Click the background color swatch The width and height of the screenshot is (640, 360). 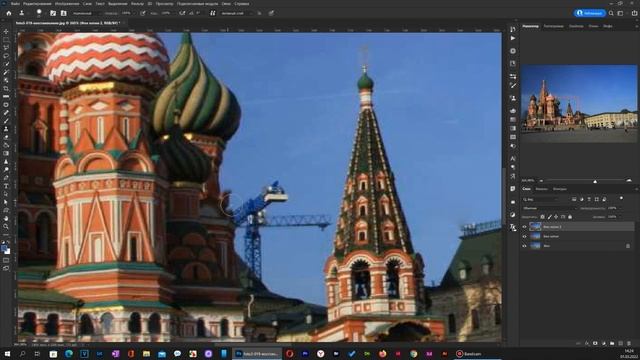click(8, 251)
